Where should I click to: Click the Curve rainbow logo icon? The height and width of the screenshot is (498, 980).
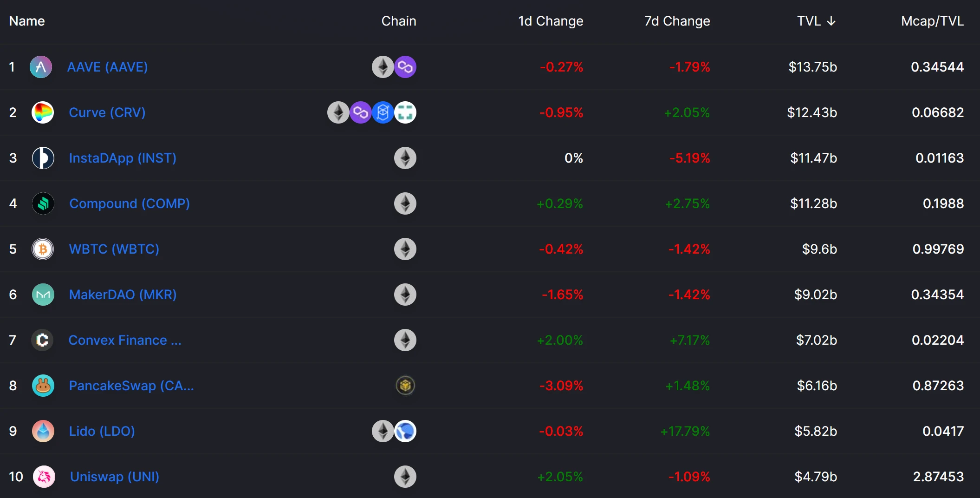click(x=43, y=112)
